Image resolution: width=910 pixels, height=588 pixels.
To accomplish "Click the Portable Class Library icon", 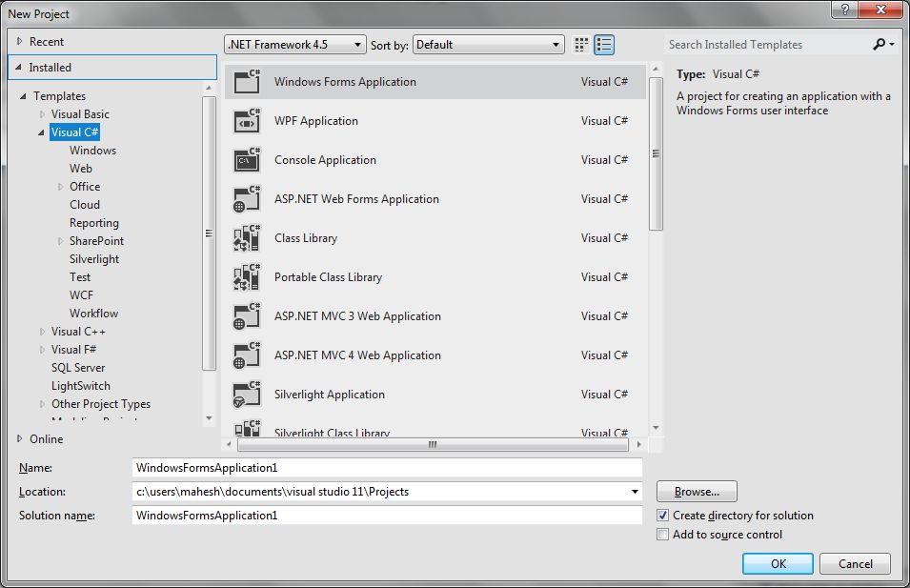I will [247, 277].
